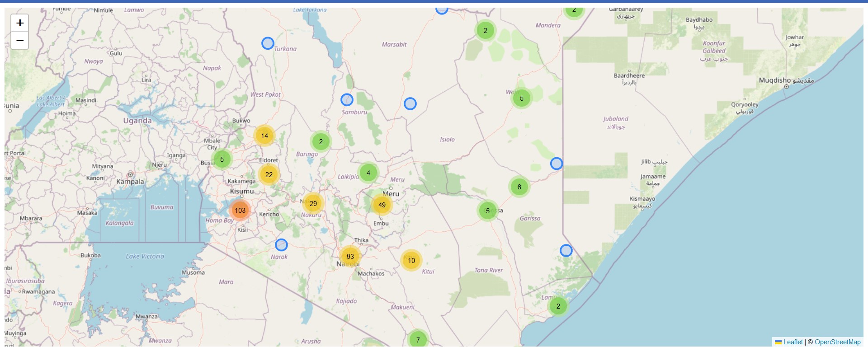Click the Machakos label
868x347 pixels.
[371, 273]
